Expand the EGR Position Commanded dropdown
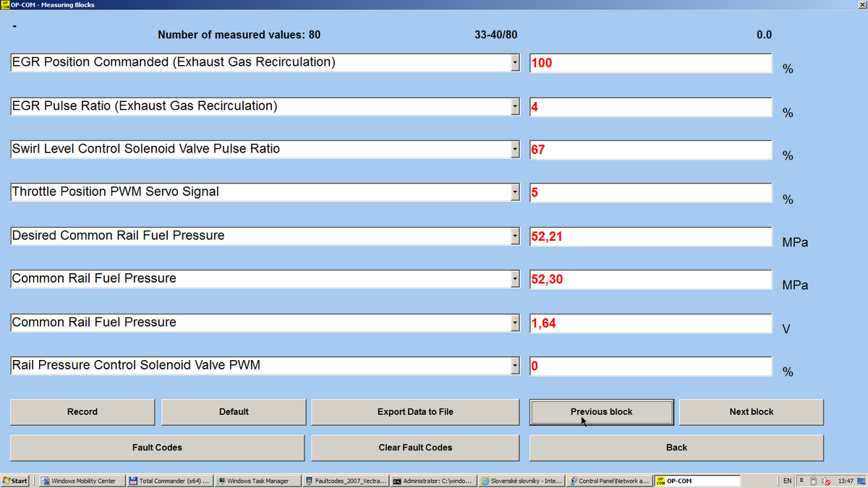This screenshot has width=868, height=488. click(x=515, y=63)
